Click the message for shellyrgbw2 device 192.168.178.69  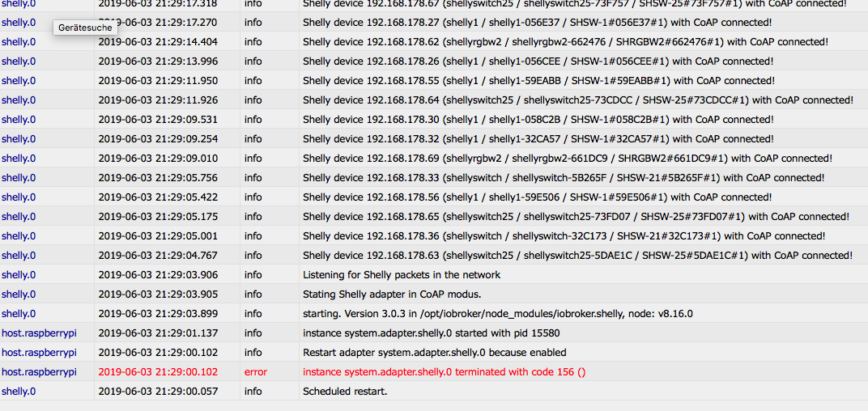point(568,159)
